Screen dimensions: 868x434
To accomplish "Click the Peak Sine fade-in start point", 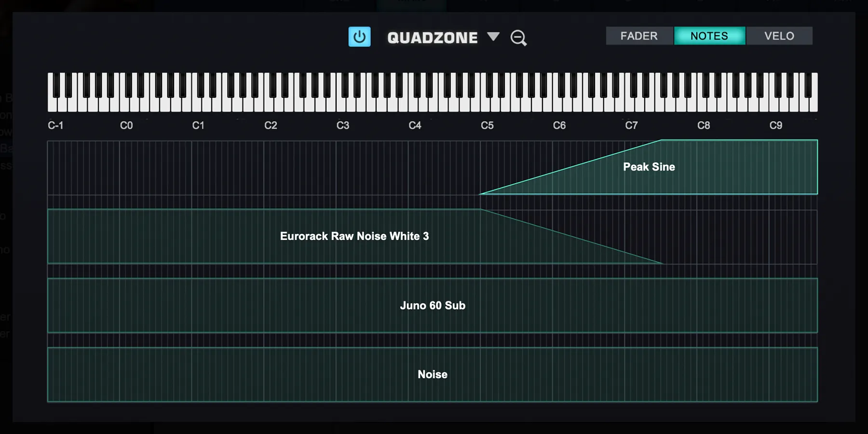I will [480, 194].
